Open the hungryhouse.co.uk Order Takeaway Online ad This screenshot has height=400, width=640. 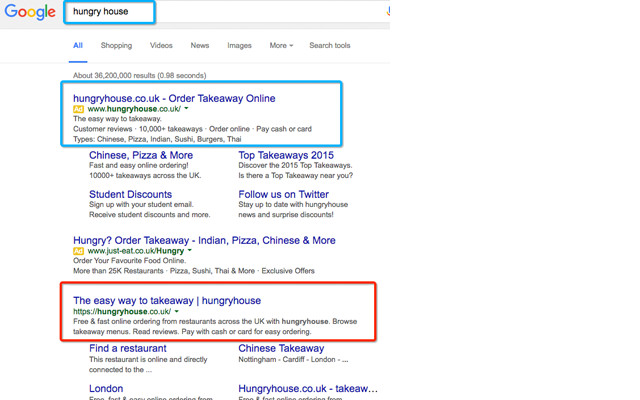(174, 98)
